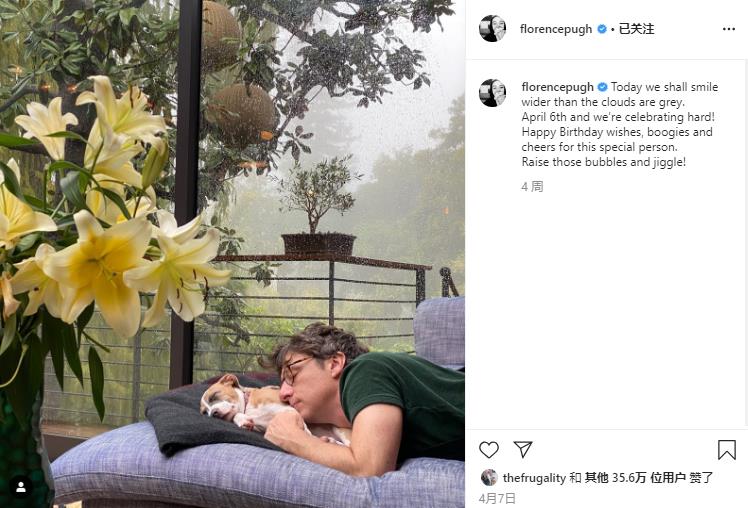Open the 4月7日 post date link
The height and width of the screenshot is (508, 748).
pos(497,498)
